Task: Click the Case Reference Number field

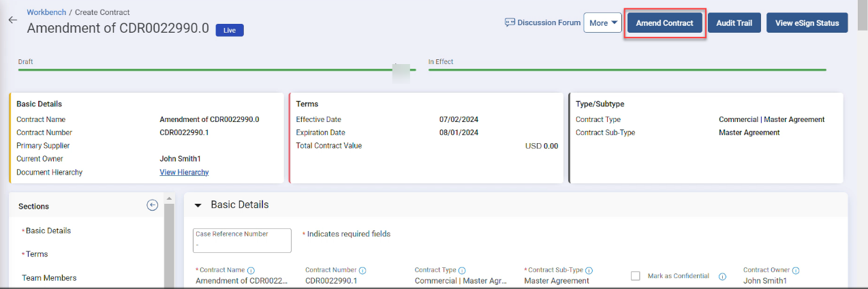Action: 242,240
